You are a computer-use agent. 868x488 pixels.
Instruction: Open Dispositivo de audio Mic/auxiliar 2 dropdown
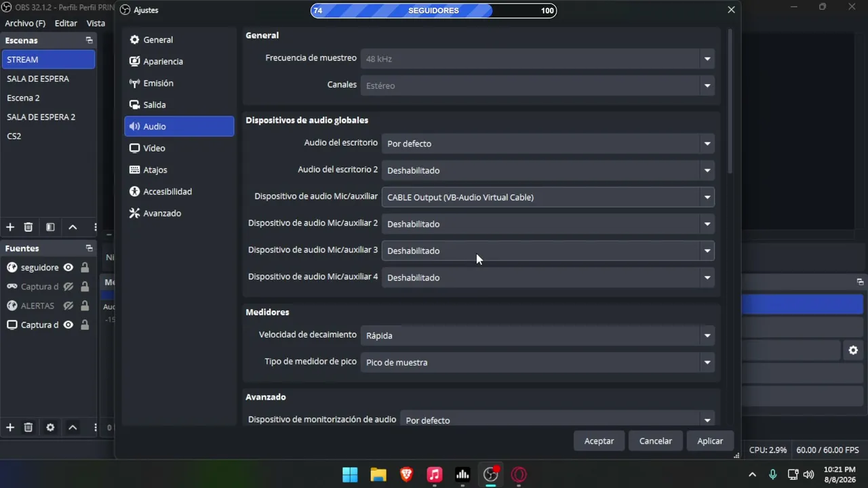pos(548,224)
